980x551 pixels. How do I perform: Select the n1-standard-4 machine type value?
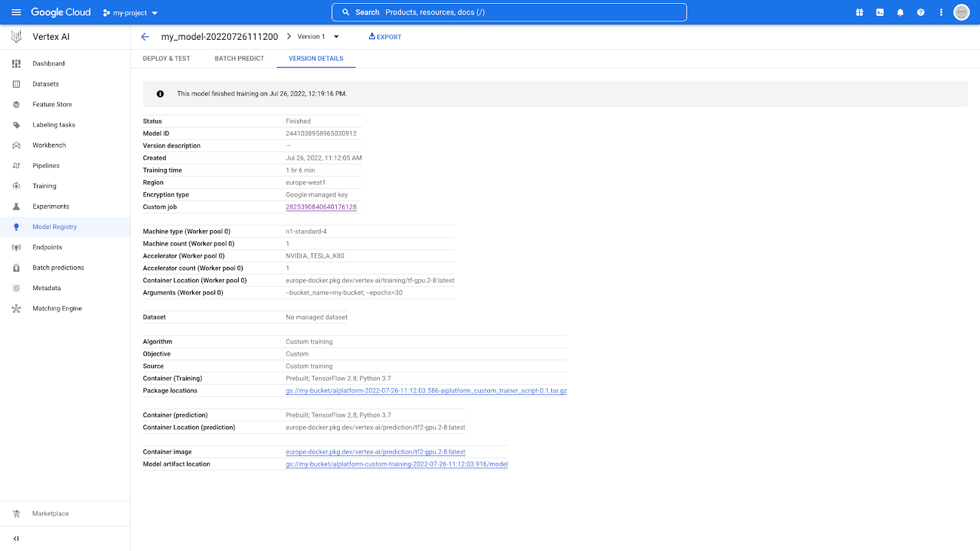tap(306, 231)
